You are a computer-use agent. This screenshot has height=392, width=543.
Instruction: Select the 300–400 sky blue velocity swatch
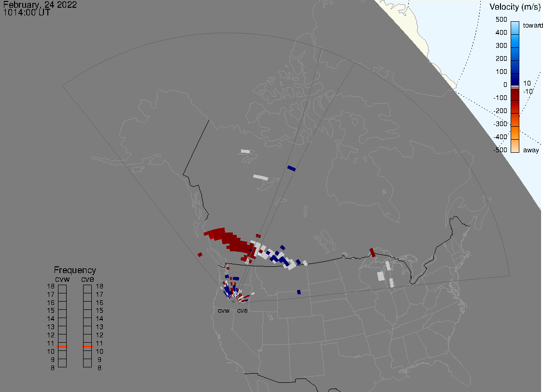(515, 41)
